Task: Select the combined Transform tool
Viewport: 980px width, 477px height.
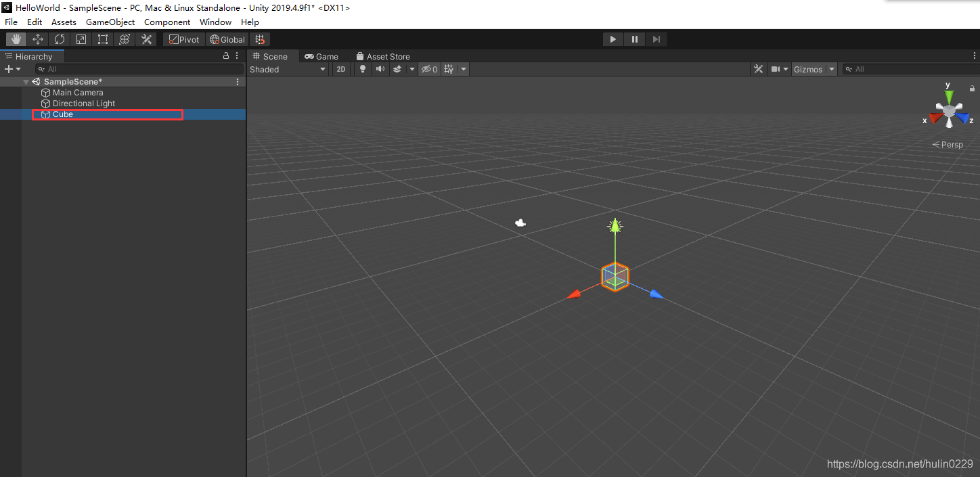Action: tap(125, 39)
